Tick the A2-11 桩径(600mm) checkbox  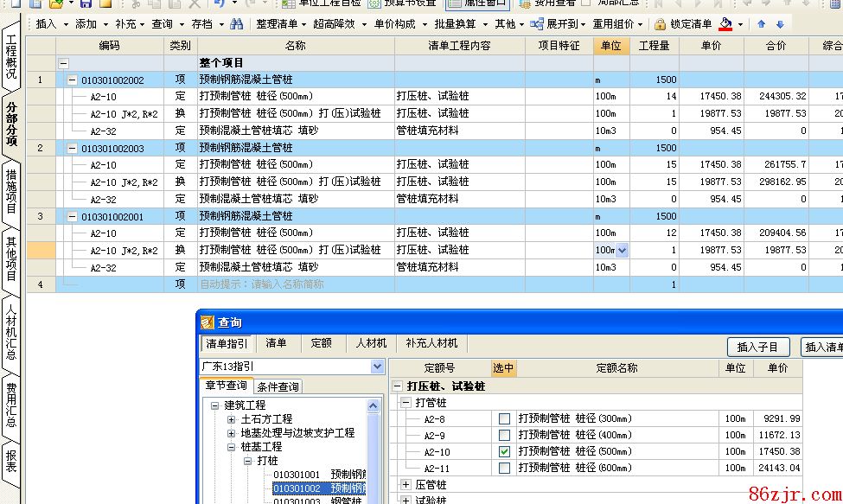[x=504, y=468]
